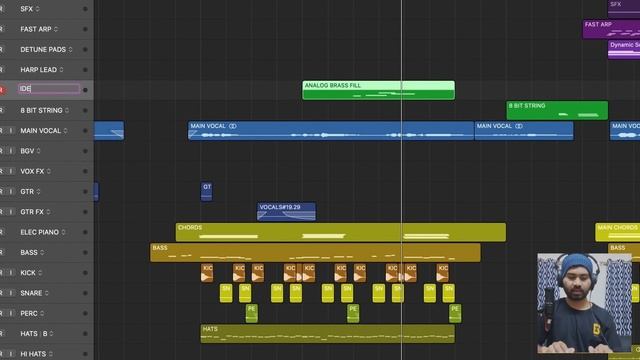Open the SFX track name up-down arrows

[x=38, y=9]
